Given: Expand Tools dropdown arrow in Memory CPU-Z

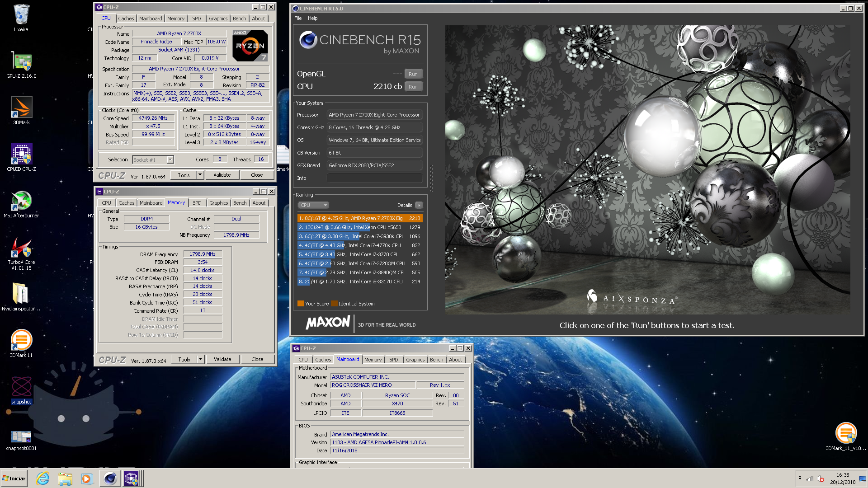Looking at the screenshot, I should click(200, 359).
